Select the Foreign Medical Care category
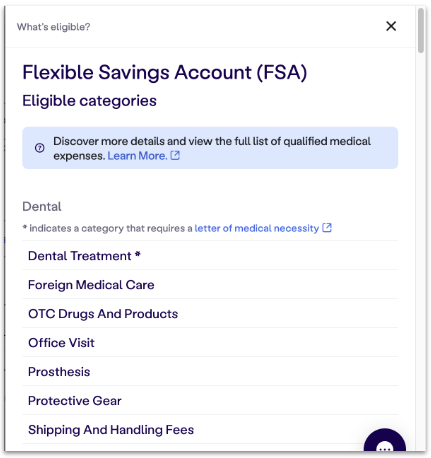 pos(210,284)
